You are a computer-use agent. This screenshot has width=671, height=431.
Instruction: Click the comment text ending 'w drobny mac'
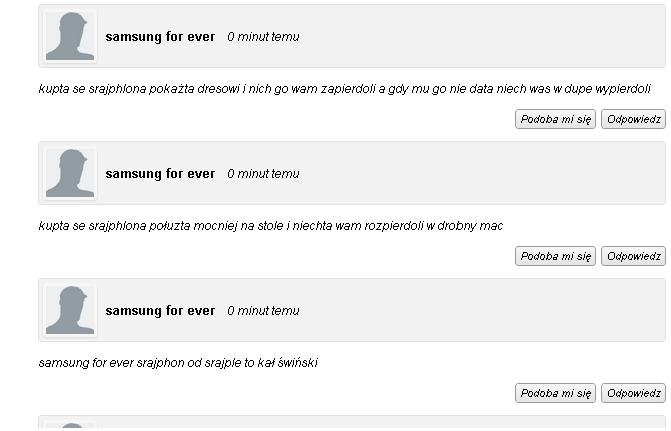click(270, 226)
